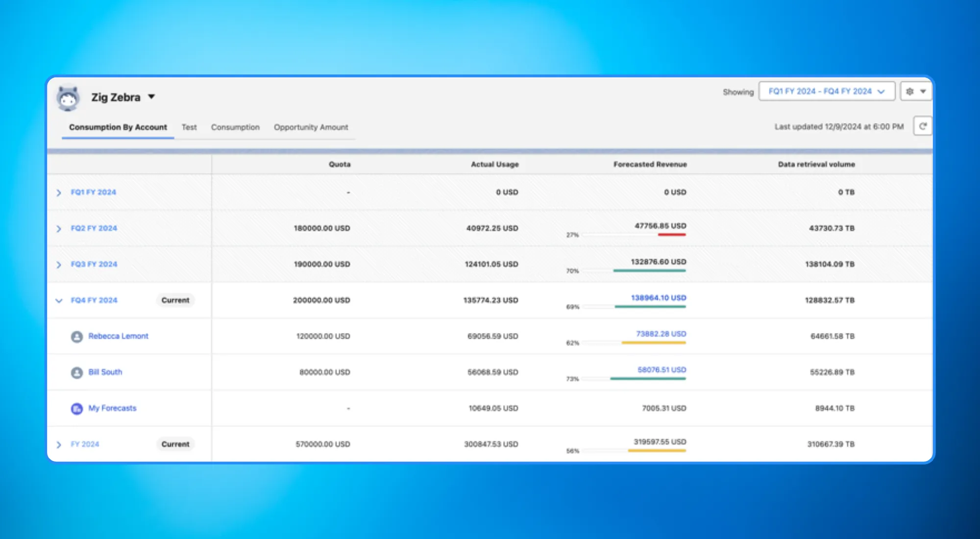
Task: Click the Zig Zebra mascot avatar icon
Action: pos(68,98)
